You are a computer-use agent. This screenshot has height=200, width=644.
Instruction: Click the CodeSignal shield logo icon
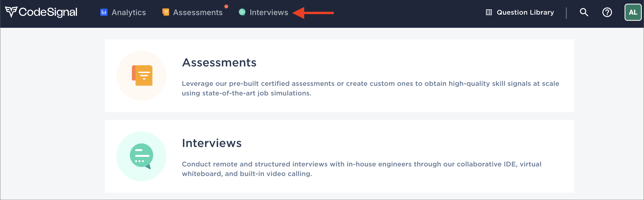[11, 12]
